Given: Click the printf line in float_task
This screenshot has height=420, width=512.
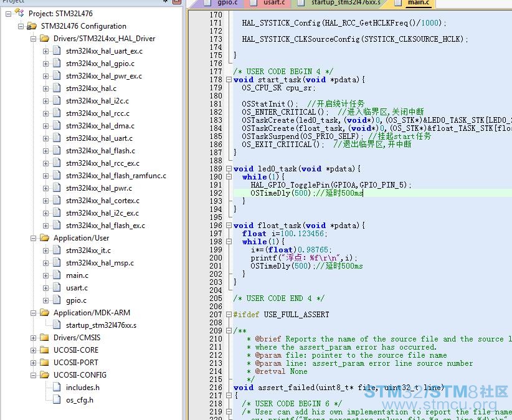Looking at the screenshot, I should coord(304,258).
